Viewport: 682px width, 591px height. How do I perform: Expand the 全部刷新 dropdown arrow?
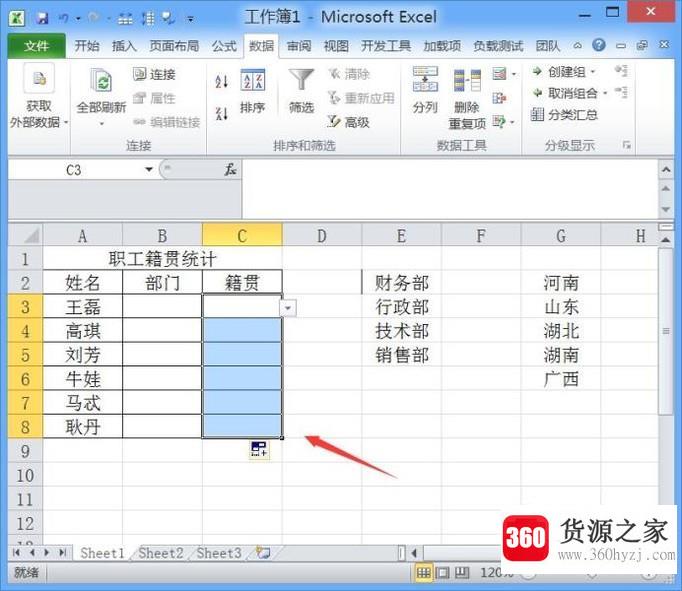pos(101,124)
